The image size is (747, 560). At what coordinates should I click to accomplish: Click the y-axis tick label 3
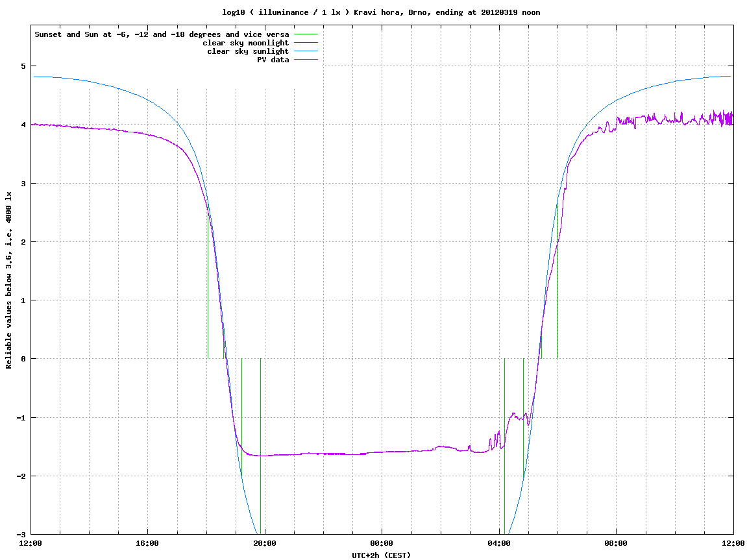[23, 184]
